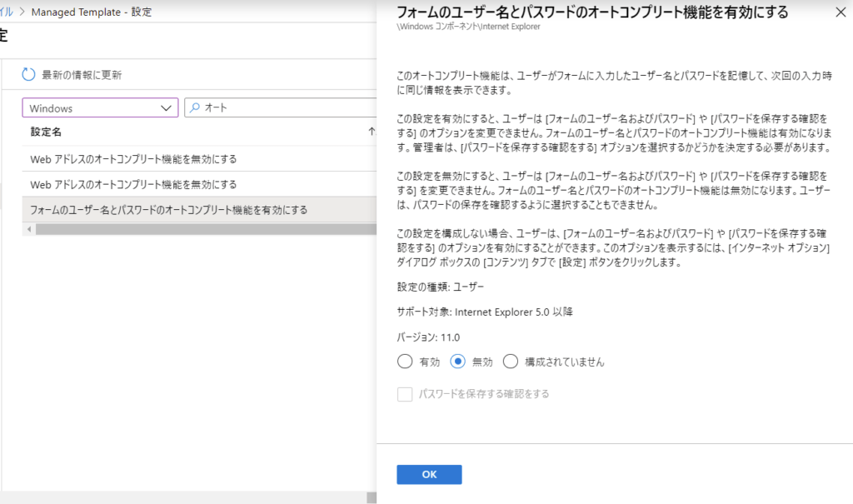
Task: Check the パスワードを保存する確認をする checkbox
Action: (x=405, y=394)
